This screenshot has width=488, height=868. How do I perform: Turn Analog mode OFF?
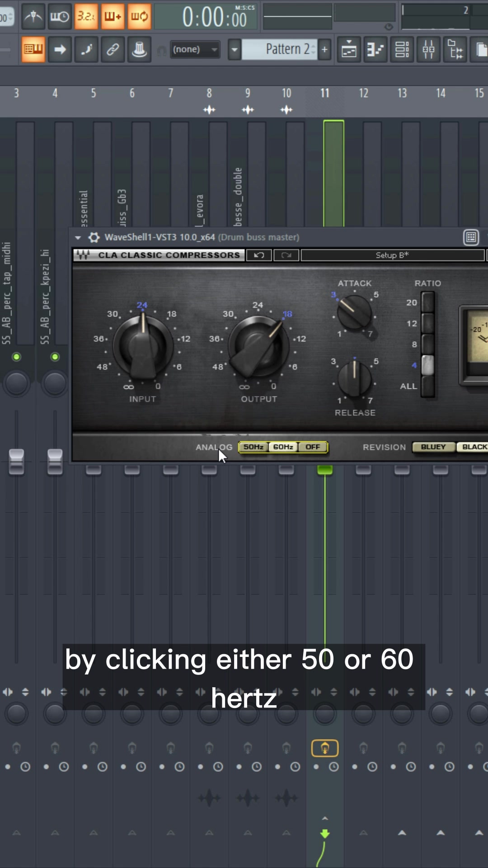313,447
